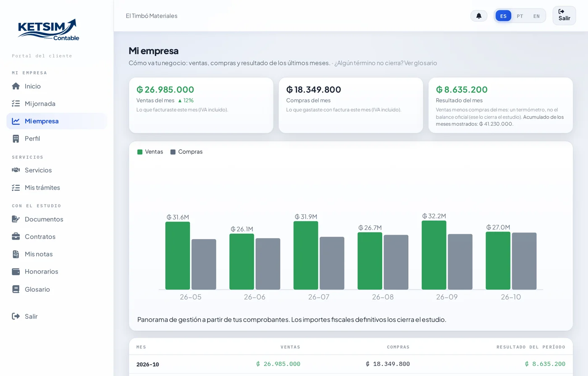
Task: Open Mis trámites section
Action: pos(57,188)
